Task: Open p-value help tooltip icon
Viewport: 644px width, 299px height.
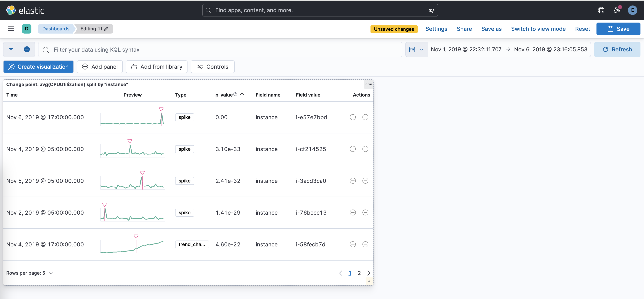Action: pos(235,94)
